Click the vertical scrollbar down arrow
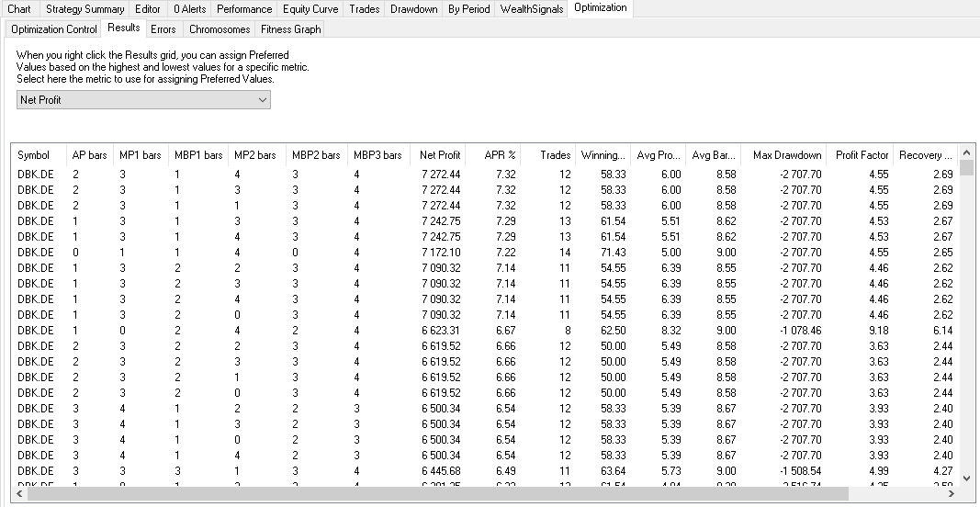Viewport: 980px width, 507px height. (965, 479)
